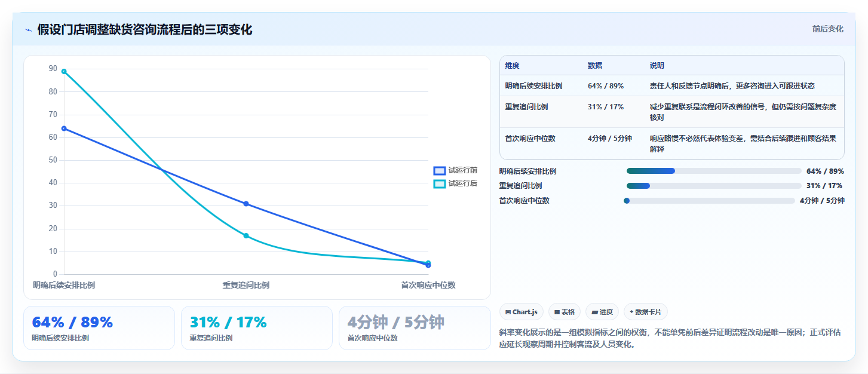Click table cell 重复追问比例
Screen dimensions: 868x374
526,107
